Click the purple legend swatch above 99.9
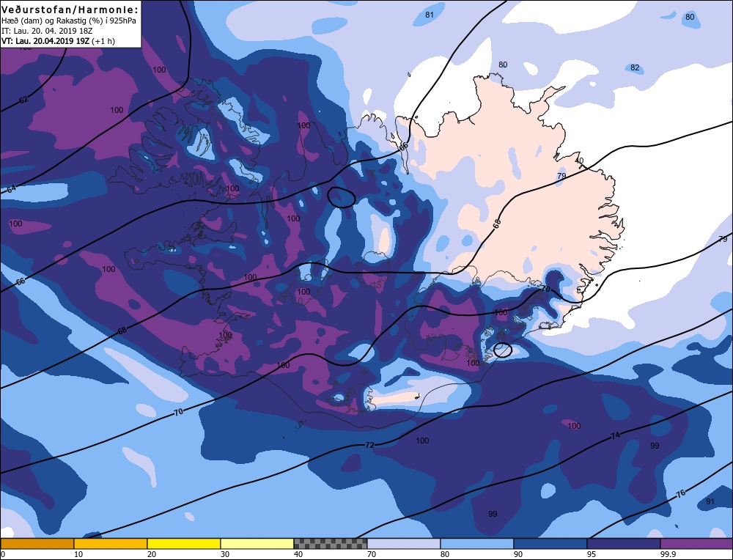 [x=696, y=544]
